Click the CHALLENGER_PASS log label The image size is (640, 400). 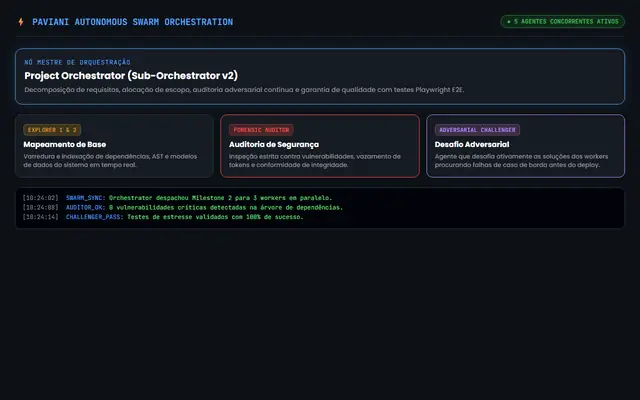tap(95, 217)
